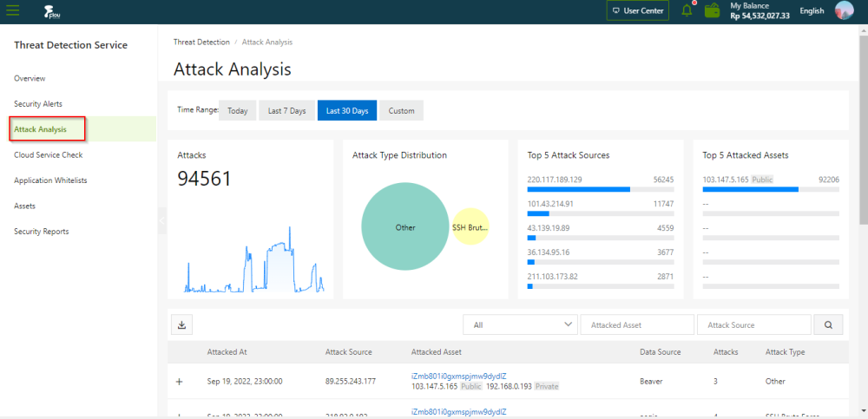This screenshot has height=419, width=868.
Task: Click the Private tag beside 192.168.0.193
Action: point(546,386)
